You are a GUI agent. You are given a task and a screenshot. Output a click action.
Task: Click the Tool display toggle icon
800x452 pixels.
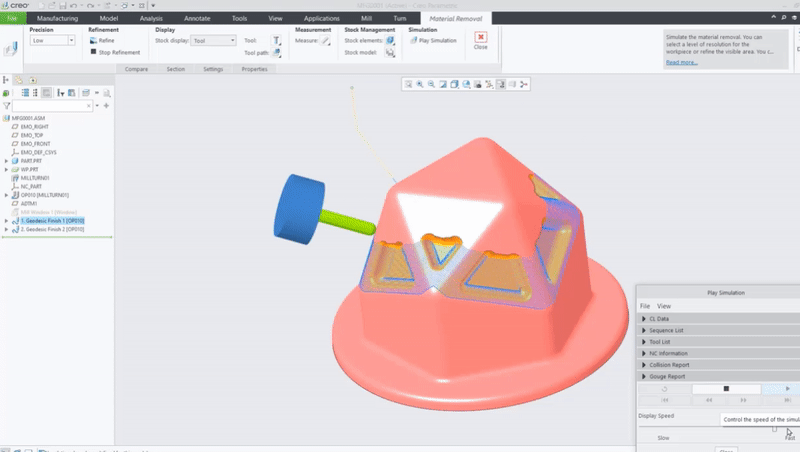[x=277, y=41]
